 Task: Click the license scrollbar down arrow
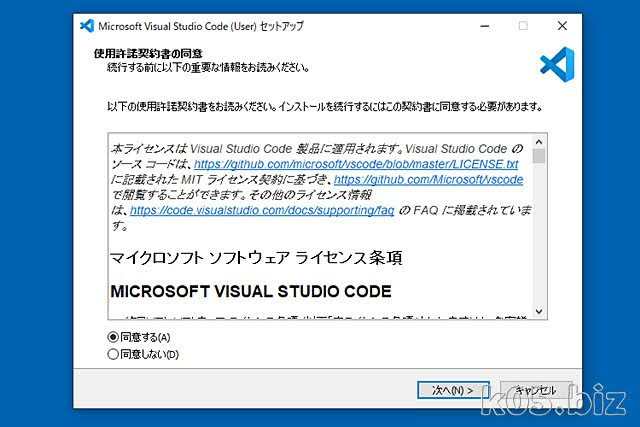click(539, 311)
